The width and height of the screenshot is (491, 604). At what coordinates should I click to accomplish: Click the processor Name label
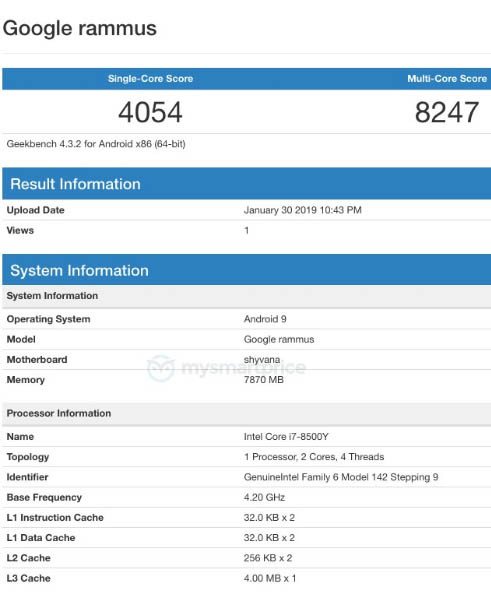point(20,437)
